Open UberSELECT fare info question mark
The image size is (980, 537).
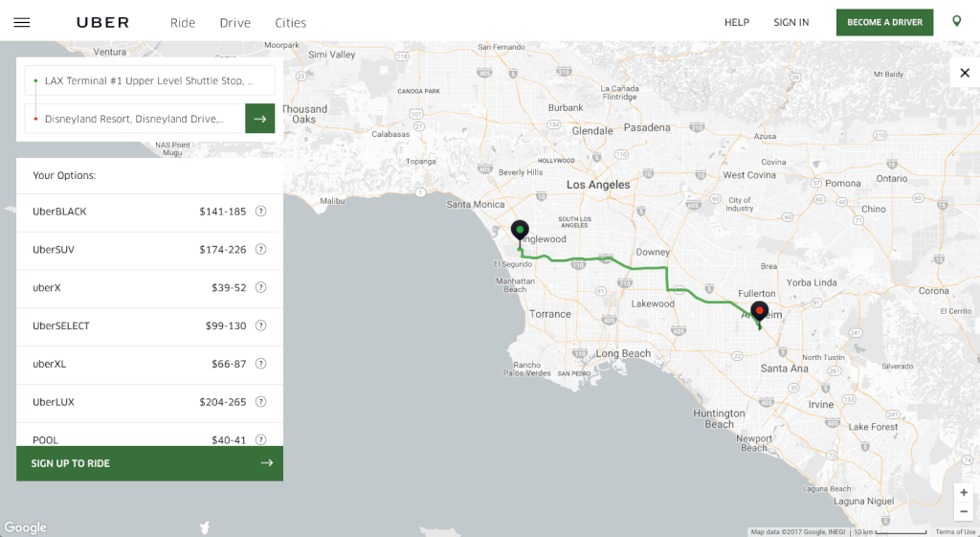pyautogui.click(x=261, y=325)
